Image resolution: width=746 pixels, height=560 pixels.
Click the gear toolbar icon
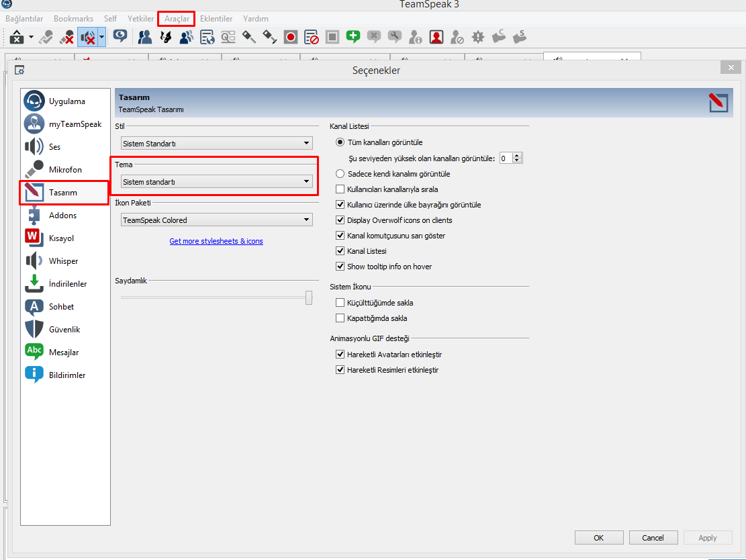point(477,37)
